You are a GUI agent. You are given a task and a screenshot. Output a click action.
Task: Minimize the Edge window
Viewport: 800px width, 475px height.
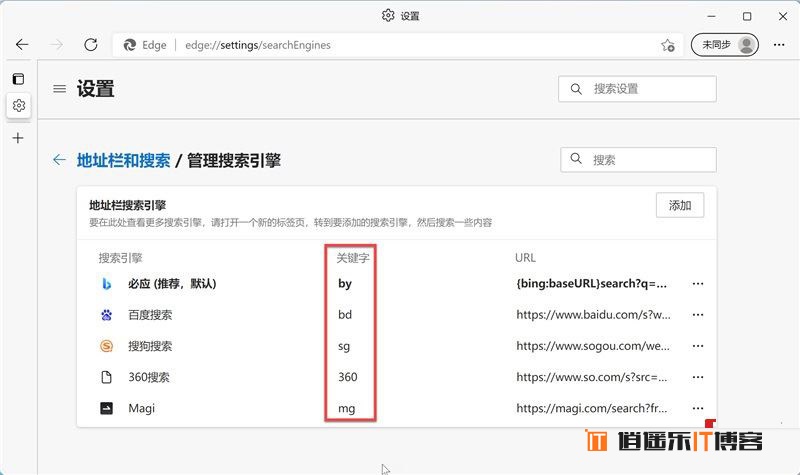point(711,16)
